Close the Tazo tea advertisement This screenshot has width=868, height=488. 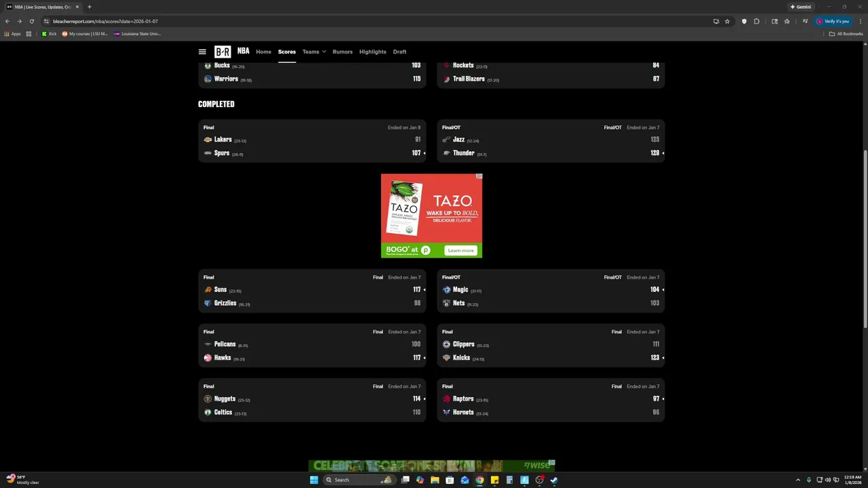click(479, 176)
